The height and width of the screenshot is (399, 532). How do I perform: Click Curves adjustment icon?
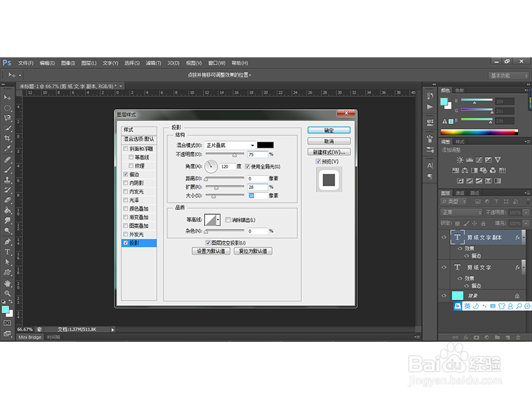tap(479, 160)
